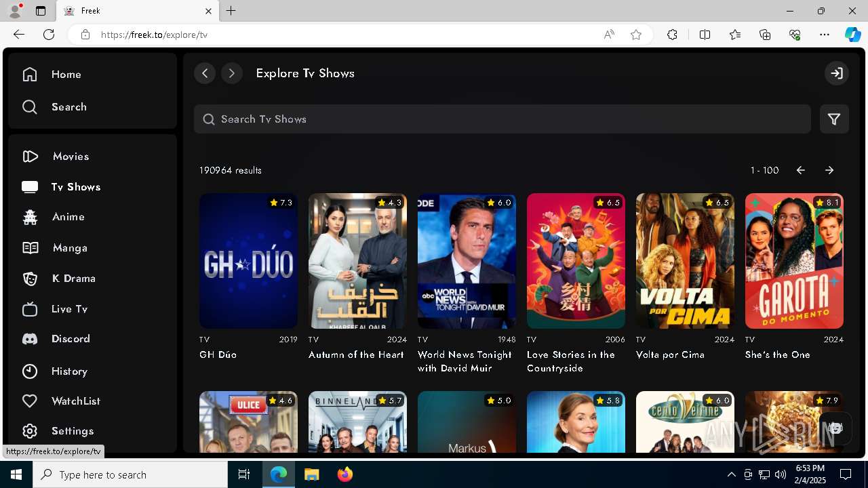Toggle Split screen view
Screen dimensions: 868x488
[705, 35]
